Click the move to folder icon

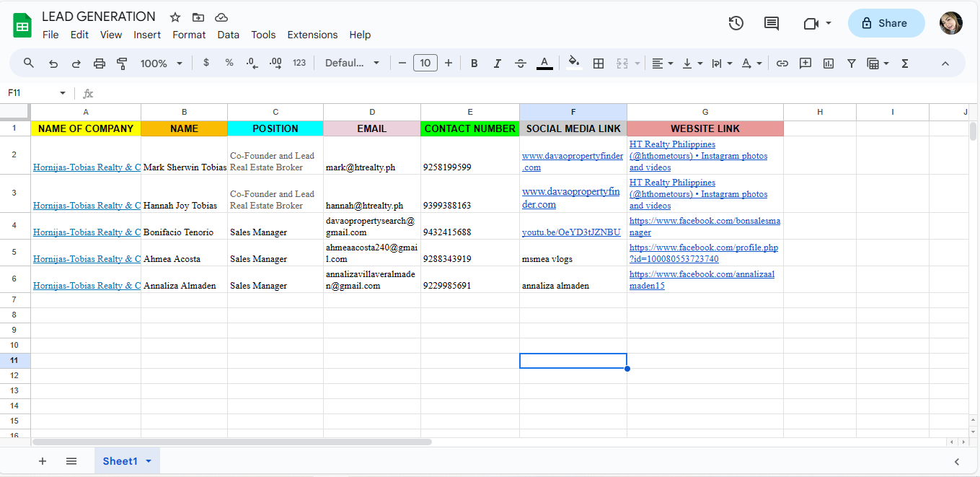tap(198, 17)
